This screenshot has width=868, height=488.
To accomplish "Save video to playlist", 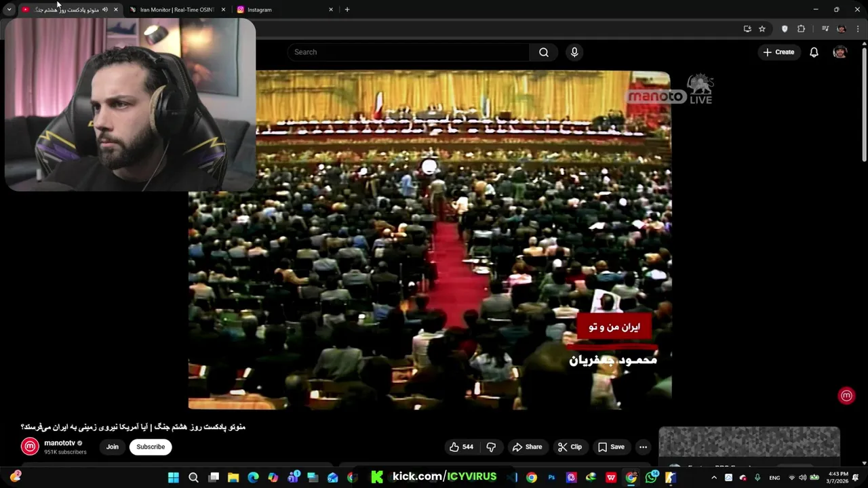I will pos(611,447).
